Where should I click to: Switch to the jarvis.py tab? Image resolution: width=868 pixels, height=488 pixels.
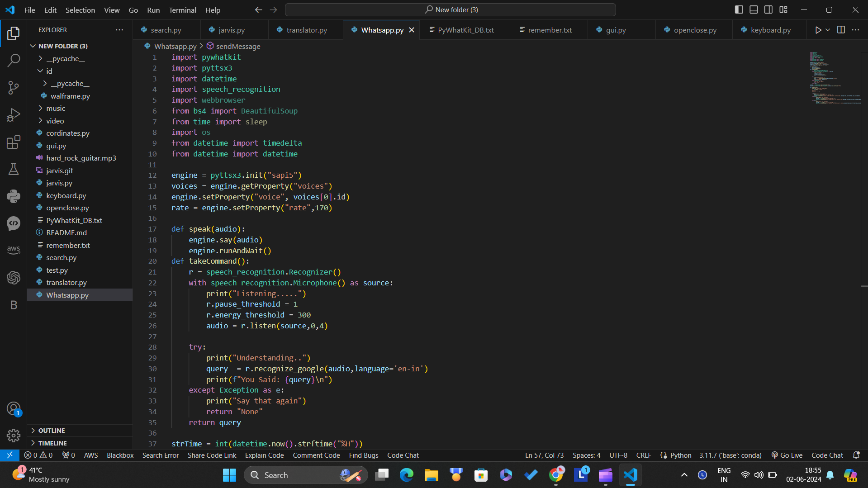(231, 30)
